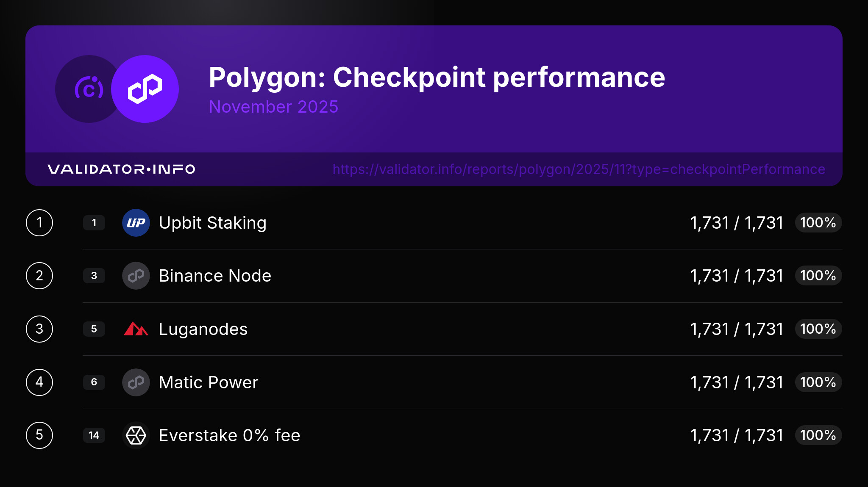Click the 100% badge for Luganodes
Screen dimensions: 868x487
[818, 329]
